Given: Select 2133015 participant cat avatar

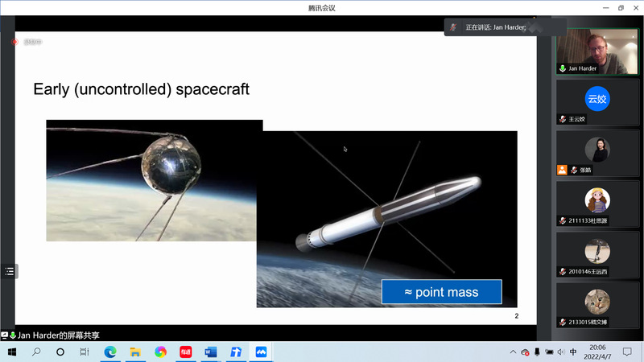Looking at the screenshot, I should point(597,302).
